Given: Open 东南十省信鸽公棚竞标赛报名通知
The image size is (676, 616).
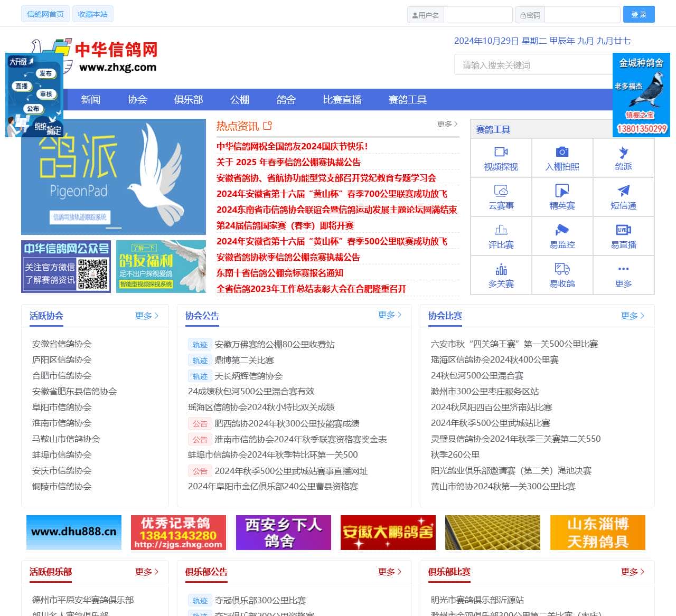Looking at the screenshot, I should [x=280, y=273].
